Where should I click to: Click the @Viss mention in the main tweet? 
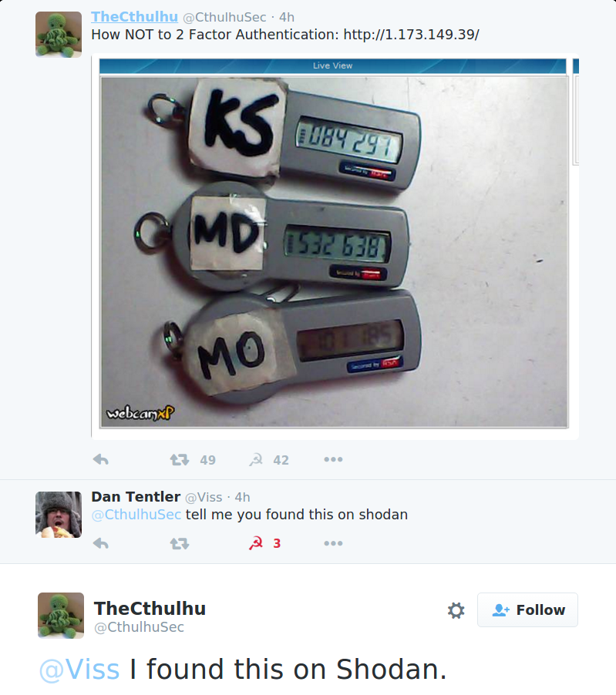pyautogui.click(x=79, y=670)
